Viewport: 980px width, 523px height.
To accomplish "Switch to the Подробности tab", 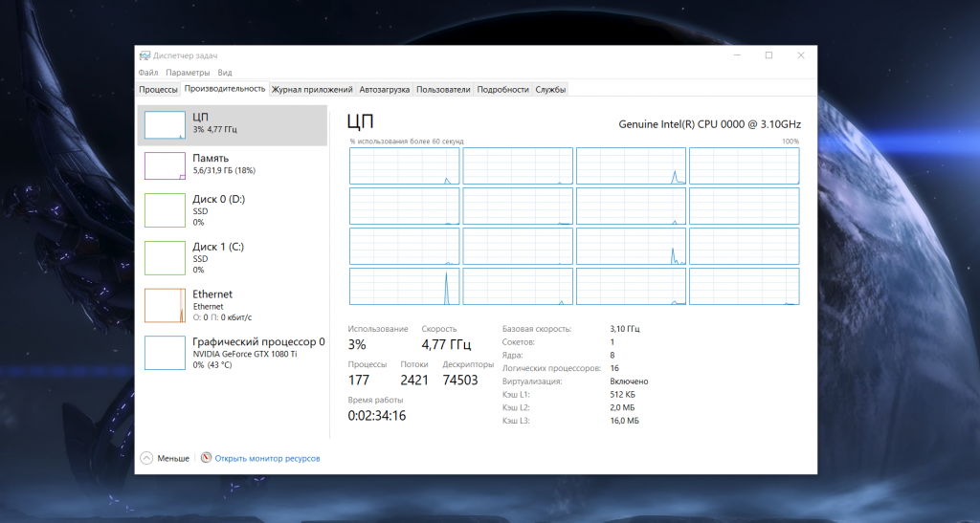I will click(x=502, y=90).
